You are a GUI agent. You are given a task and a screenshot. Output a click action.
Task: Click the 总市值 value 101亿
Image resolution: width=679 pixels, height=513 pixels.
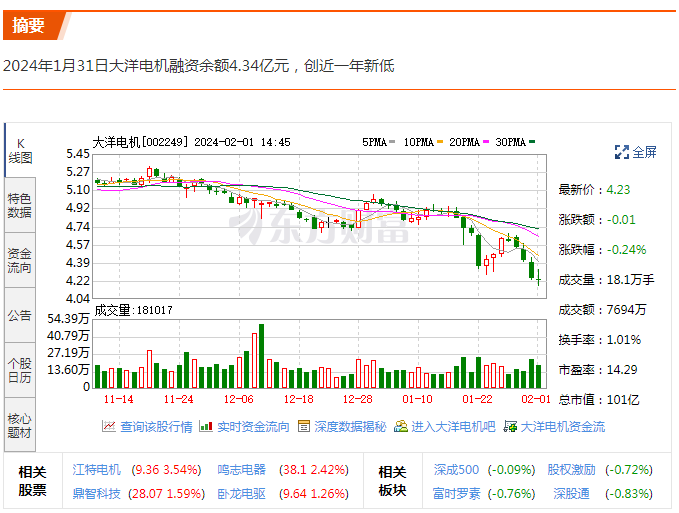[x=623, y=400]
